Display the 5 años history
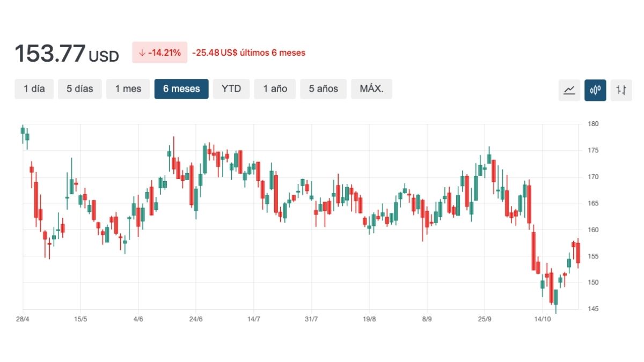This screenshot has height=362, width=644. [x=323, y=89]
